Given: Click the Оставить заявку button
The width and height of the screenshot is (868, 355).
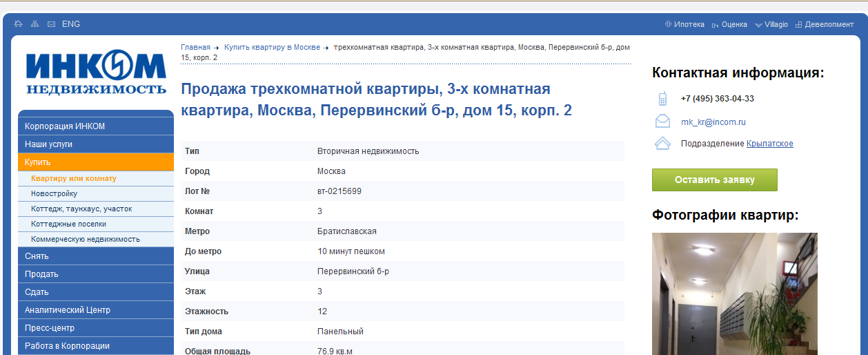Looking at the screenshot, I should 715,180.
